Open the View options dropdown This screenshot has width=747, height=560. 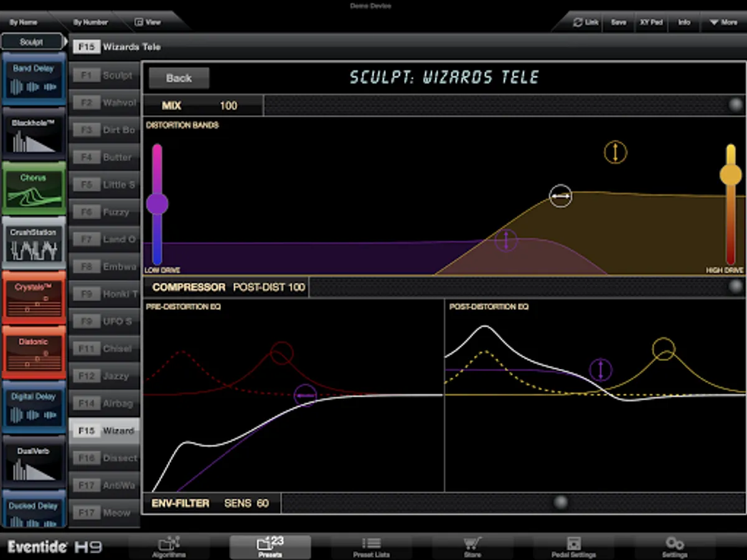click(148, 22)
